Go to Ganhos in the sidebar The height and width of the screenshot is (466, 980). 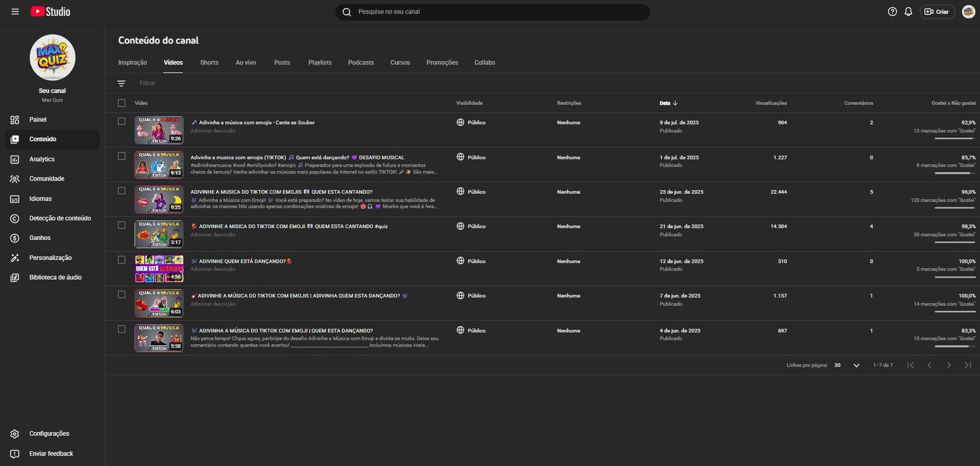40,238
